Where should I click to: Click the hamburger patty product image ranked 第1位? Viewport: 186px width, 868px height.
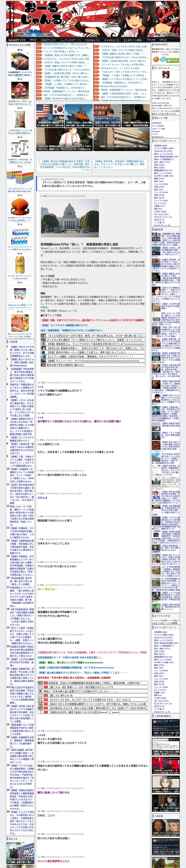20,61
